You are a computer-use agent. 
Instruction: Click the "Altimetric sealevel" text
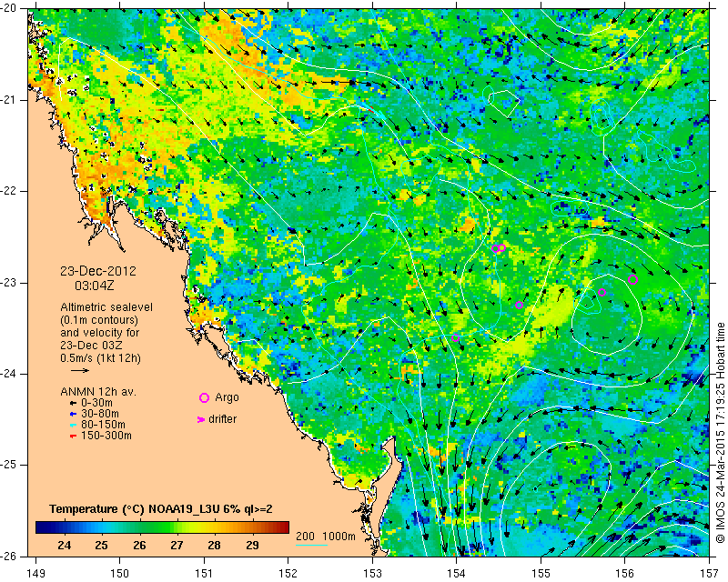click(106, 307)
